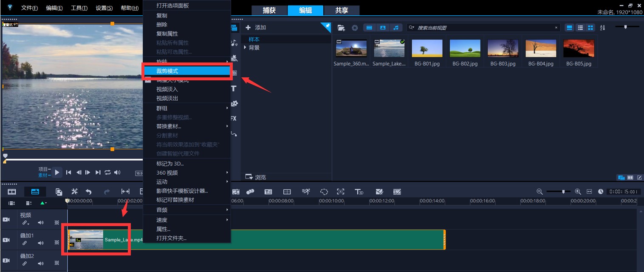Screen dimensions: 644x272
Task: Click 浏览 button in library panel
Action: (x=256, y=177)
